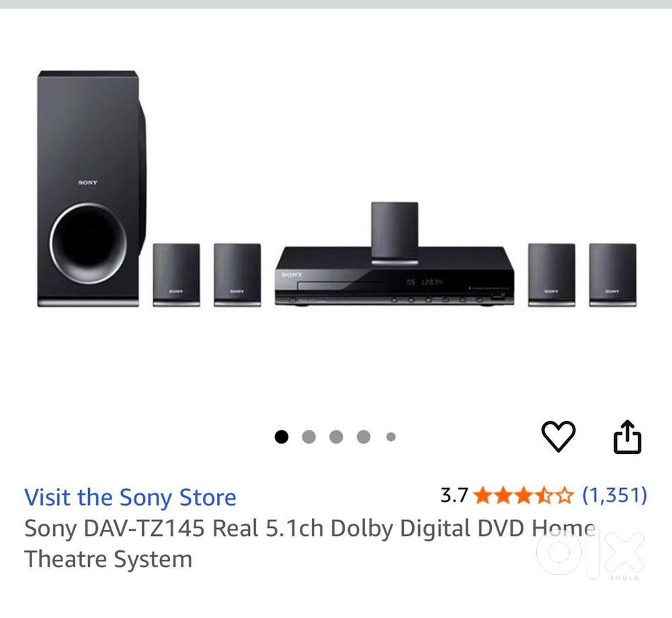Switch to the second image dot
The image size is (672, 618).
(309, 437)
